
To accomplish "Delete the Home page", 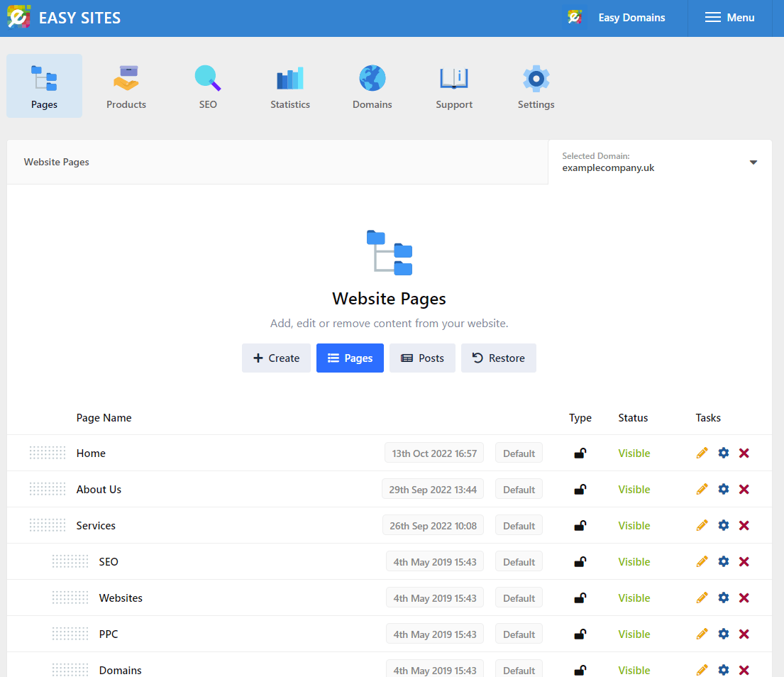I will click(744, 453).
